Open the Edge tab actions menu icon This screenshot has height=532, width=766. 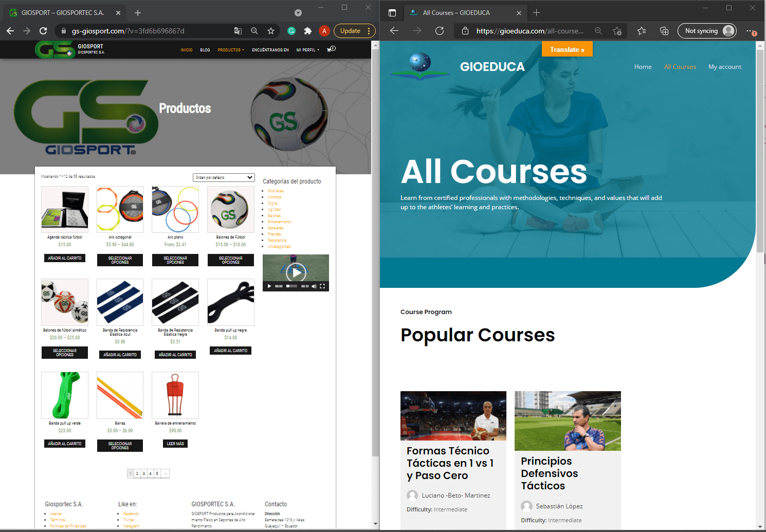[x=392, y=13]
